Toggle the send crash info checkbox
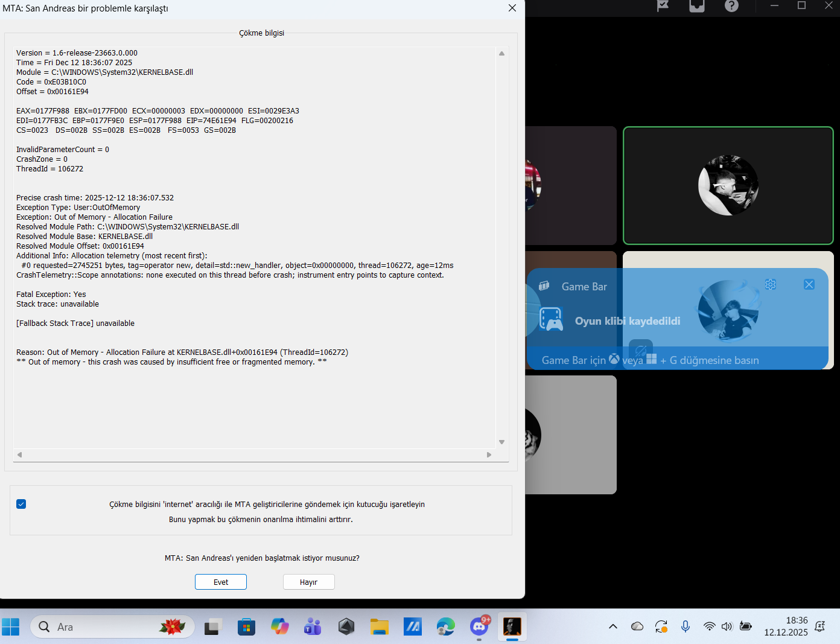The image size is (840, 644). (21, 504)
